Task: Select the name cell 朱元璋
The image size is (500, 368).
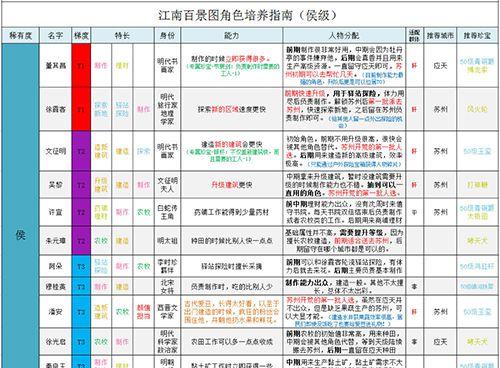Action: 55,241
